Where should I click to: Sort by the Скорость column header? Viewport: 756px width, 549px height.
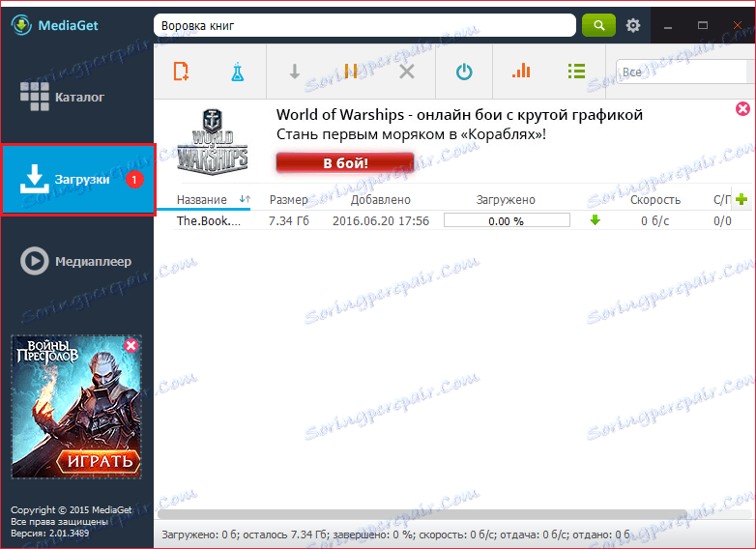[x=655, y=199]
